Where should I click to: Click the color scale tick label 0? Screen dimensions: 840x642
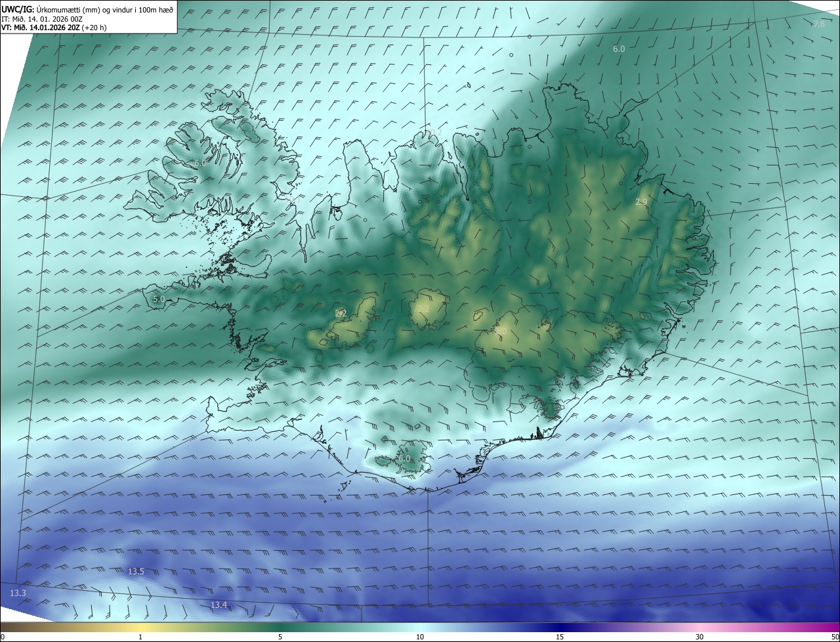(x=3, y=637)
